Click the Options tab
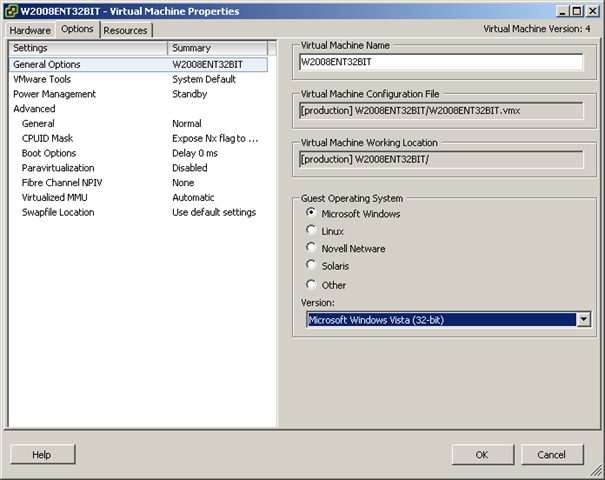This screenshot has height=480, width=605. click(x=77, y=29)
